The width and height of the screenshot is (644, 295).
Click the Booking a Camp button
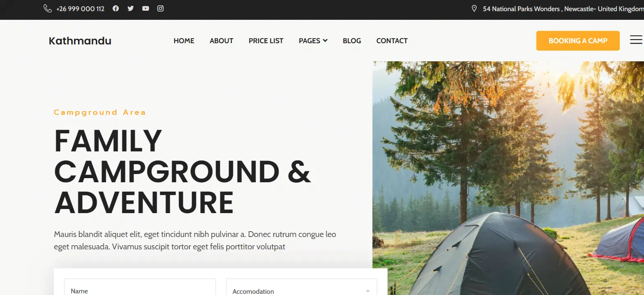click(x=578, y=41)
